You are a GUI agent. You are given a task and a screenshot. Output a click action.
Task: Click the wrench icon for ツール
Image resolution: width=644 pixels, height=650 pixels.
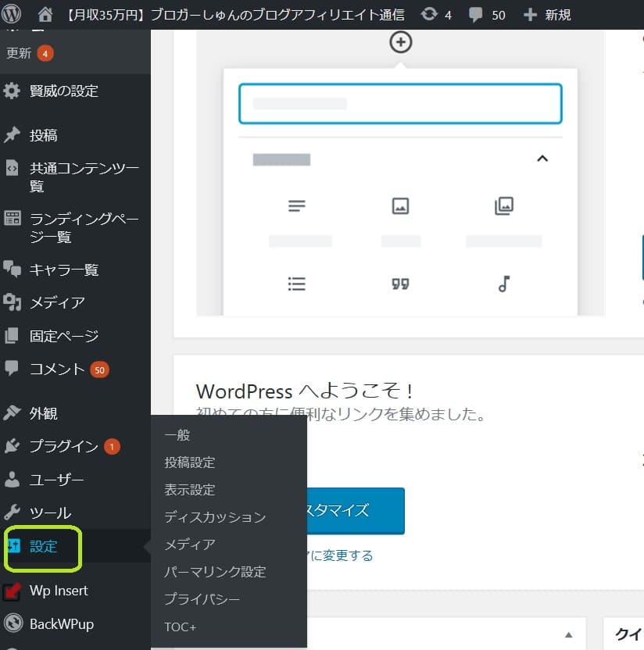tap(12, 512)
